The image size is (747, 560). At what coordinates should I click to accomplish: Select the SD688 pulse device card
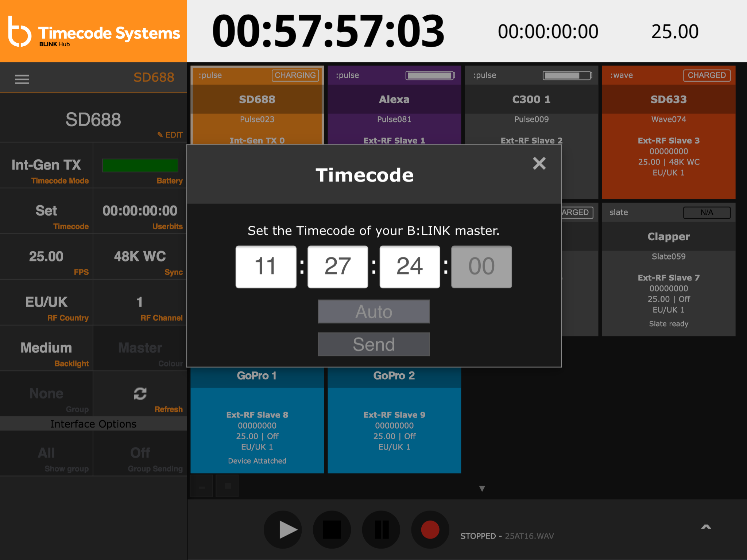[257, 106]
